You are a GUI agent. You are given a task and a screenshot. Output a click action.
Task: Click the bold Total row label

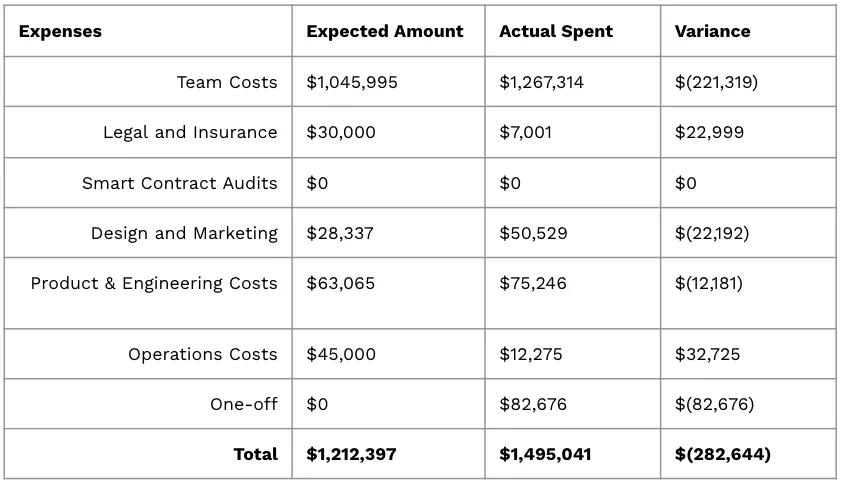tap(255, 454)
